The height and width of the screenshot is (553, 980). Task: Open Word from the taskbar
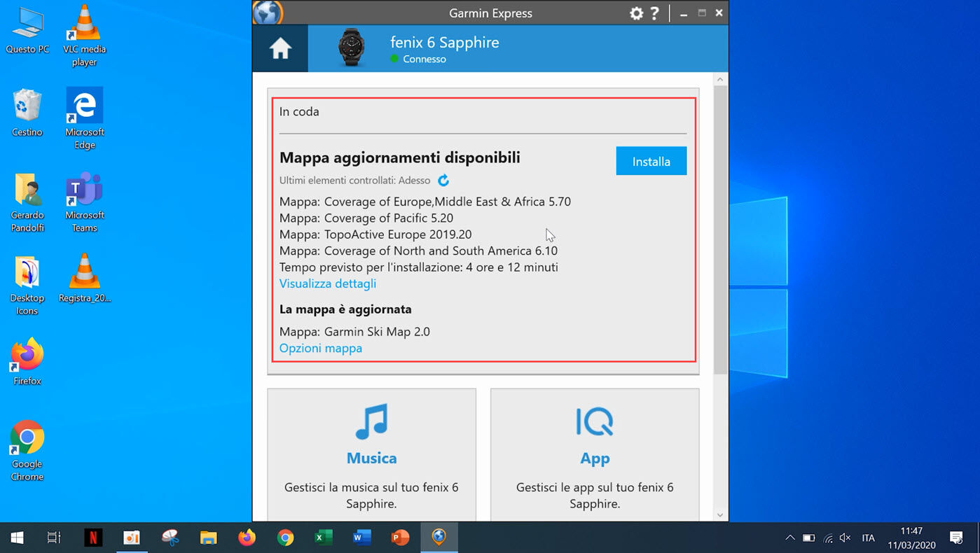click(361, 538)
